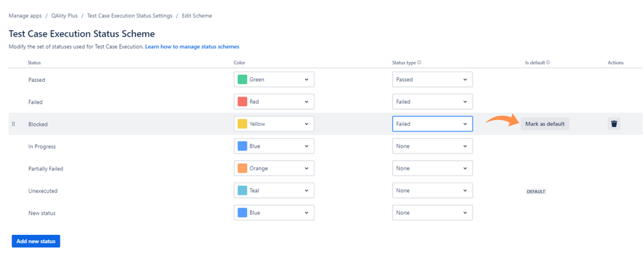Change status type for Passed row
This screenshot has width=644, height=269.
[433, 80]
